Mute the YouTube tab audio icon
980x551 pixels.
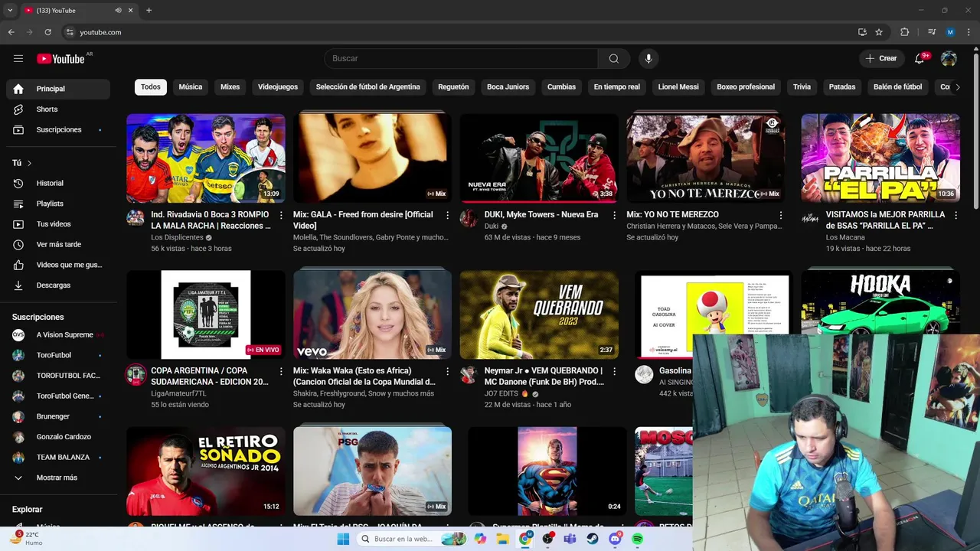[x=118, y=11]
